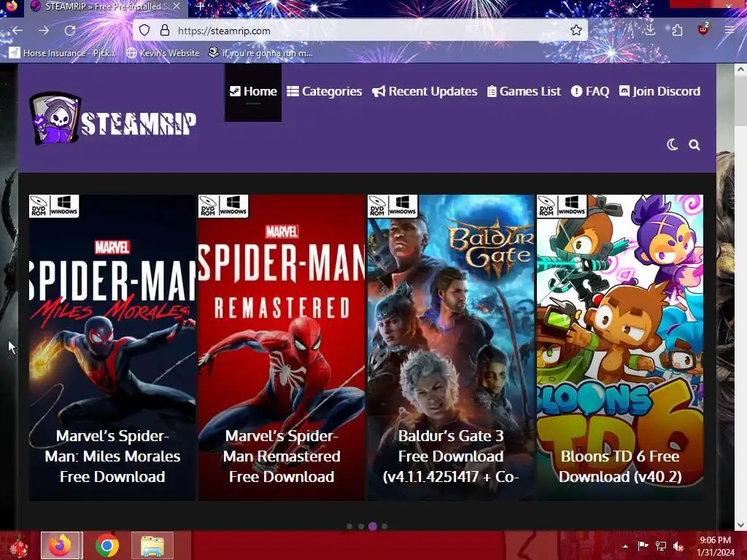Image resolution: width=747 pixels, height=560 pixels.
Task: Open the Kevin's Website bookmark
Action: click(x=163, y=52)
